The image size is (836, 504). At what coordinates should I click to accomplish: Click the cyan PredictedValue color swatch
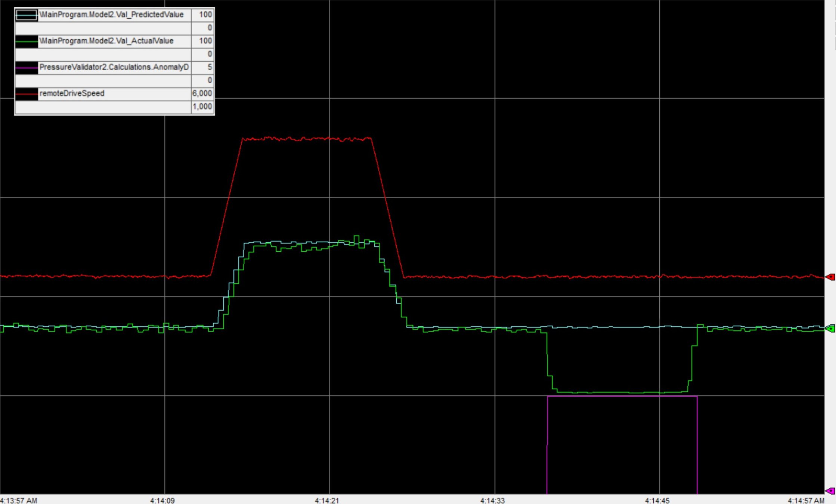pos(27,15)
